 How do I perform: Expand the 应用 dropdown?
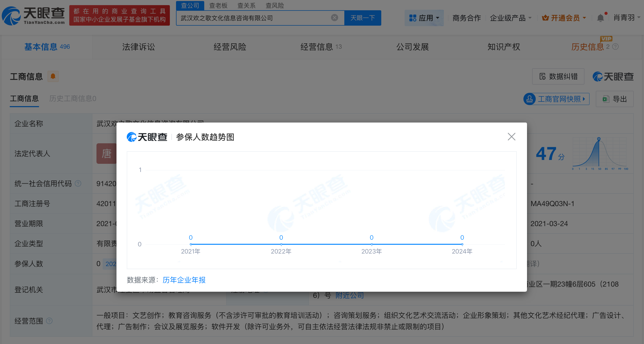point(424,18)
